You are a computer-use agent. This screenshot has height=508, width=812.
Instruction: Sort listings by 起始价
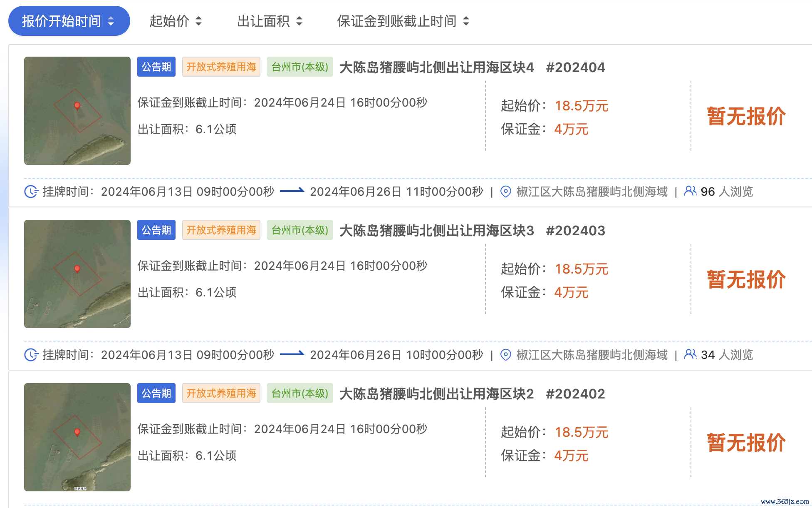(x=170, y=21)
